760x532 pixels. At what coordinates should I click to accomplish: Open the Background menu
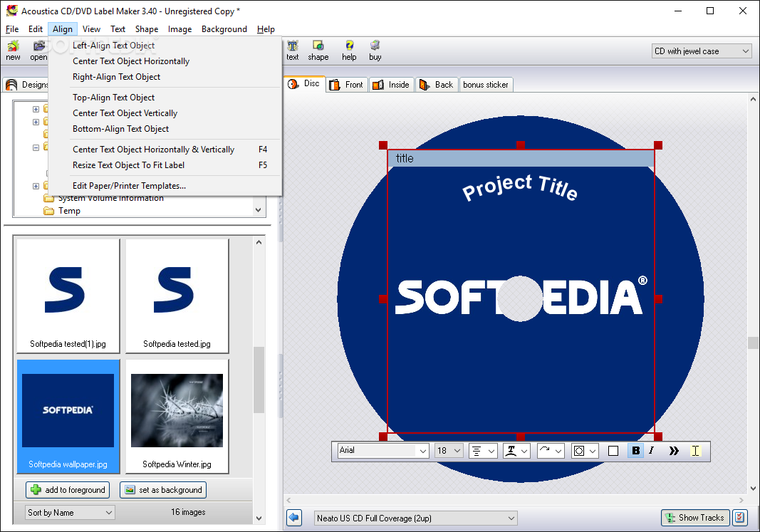224,29
